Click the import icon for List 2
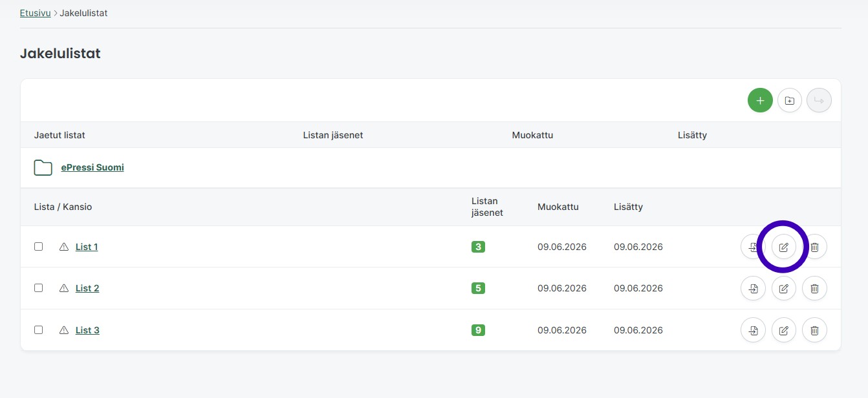Screen dimensions: 868x398 [x=753, y=288]
